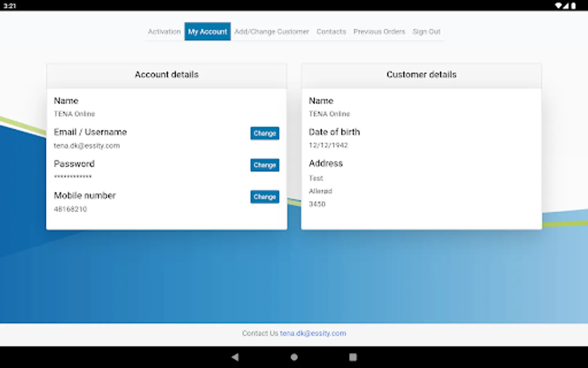Viewport: 588px width, 368px height.
Task: Select the Contact Us footer text
Action: coord(260,333)
